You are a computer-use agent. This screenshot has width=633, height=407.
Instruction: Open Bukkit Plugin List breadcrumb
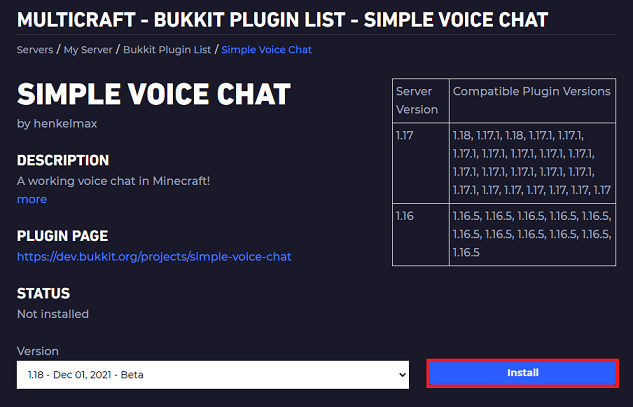(x=168, y=49)
